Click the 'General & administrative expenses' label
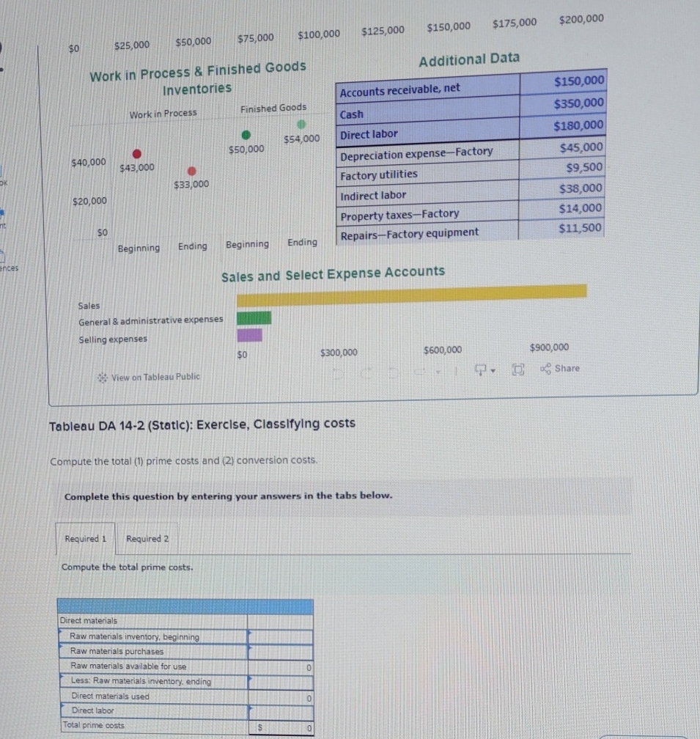 coord(151,321)
